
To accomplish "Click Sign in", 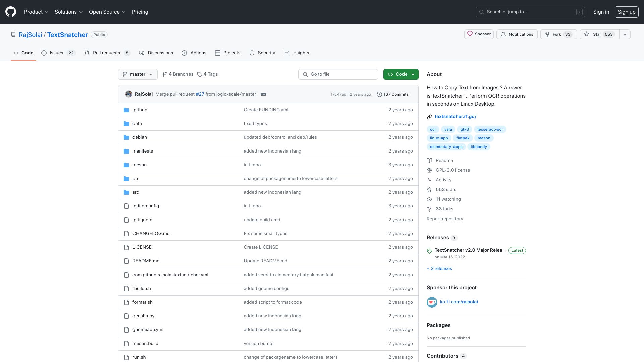I will pyautogui.click(x=601, y=12).
